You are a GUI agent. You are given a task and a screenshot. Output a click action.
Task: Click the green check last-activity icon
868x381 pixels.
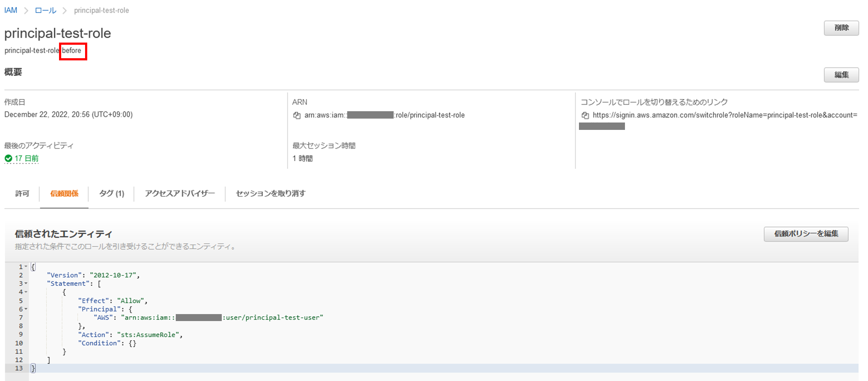point(8,159)
